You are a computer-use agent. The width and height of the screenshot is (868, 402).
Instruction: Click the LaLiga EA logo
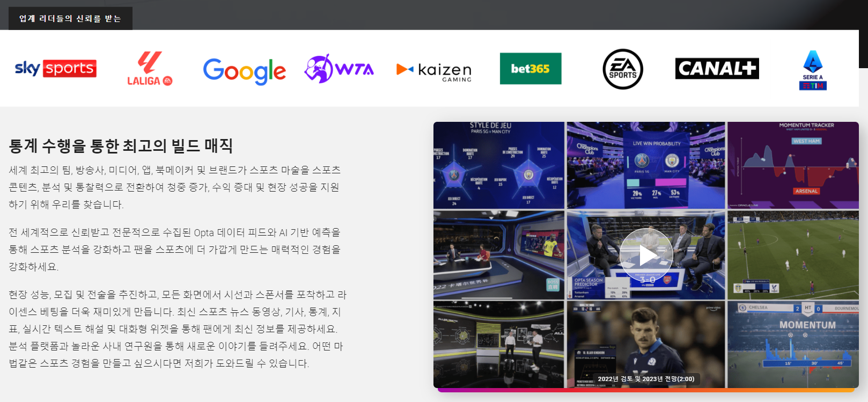(150, 68)
